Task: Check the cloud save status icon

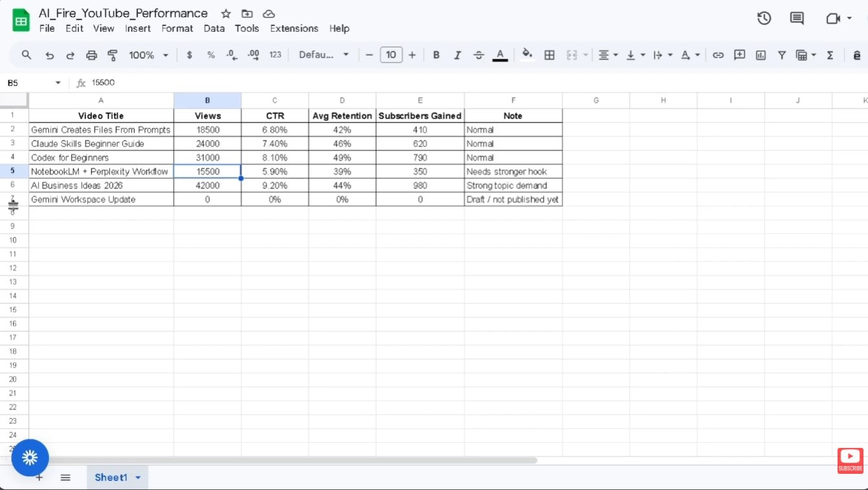Action: coord(269,14)
